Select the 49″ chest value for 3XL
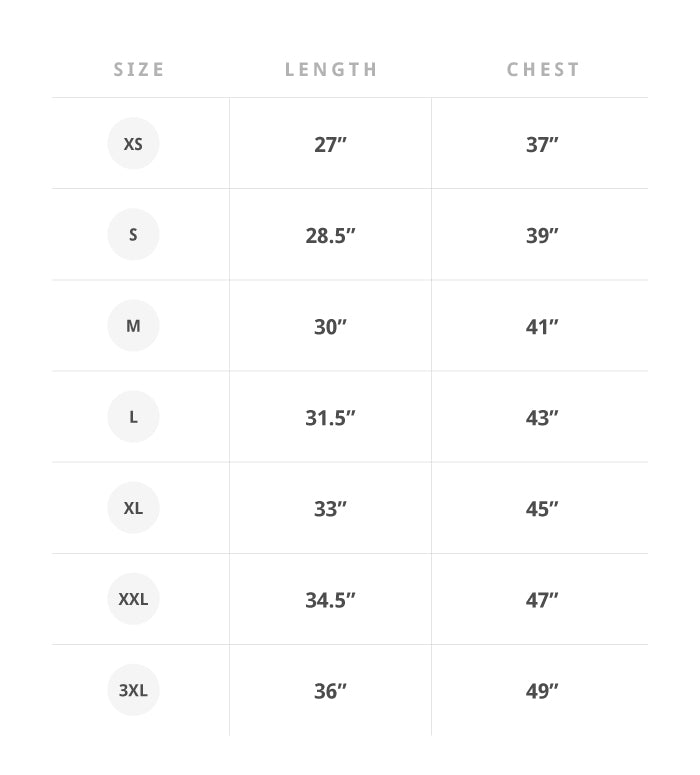 pyautogui.click(x=542, y=691)
